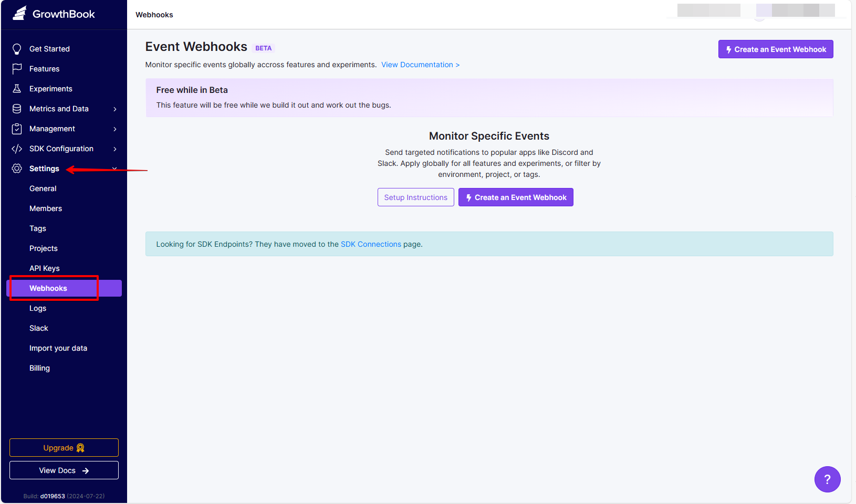Open the help question mark button
Screen dimensions: 856x504
coord(827,479)
